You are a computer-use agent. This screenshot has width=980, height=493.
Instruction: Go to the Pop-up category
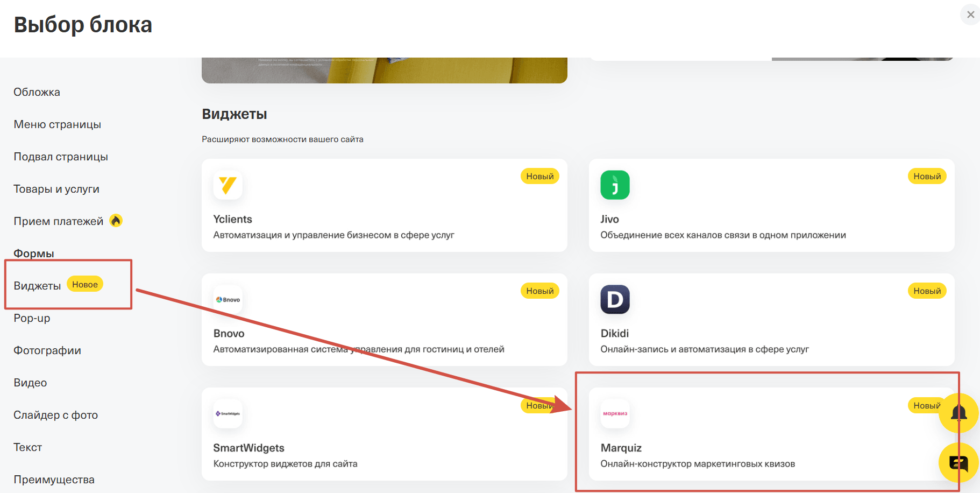click(32, 318)
